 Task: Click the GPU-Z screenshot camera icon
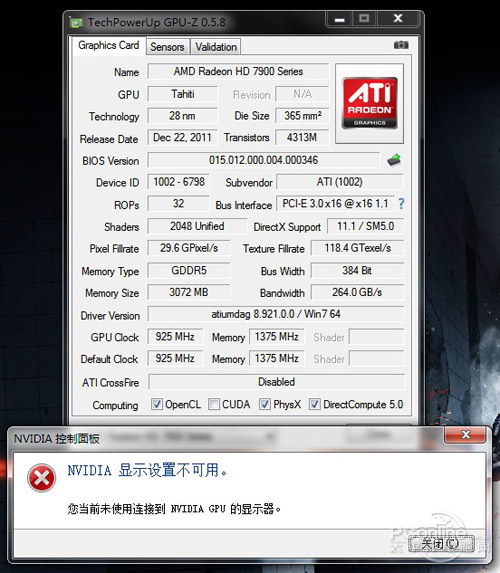point(401,45)
